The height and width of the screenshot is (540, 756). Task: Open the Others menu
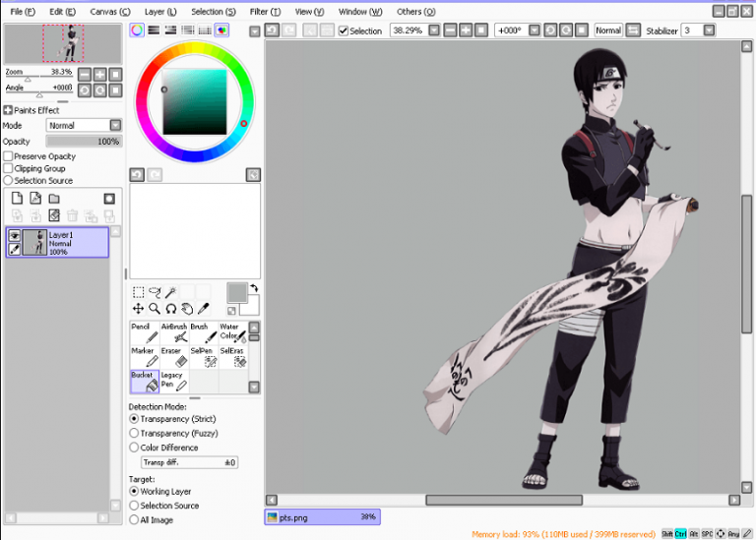click(415, 12)
